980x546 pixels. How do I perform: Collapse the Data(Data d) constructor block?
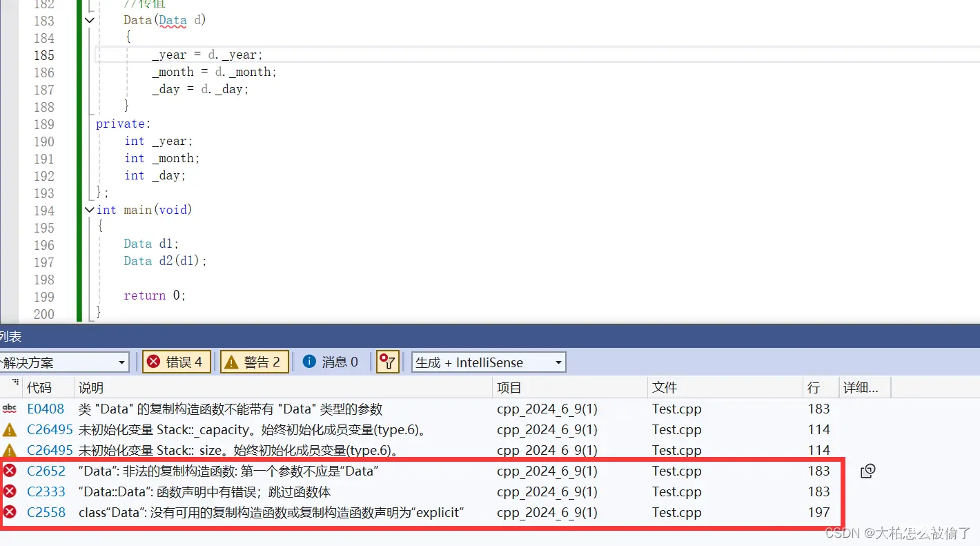90,20
